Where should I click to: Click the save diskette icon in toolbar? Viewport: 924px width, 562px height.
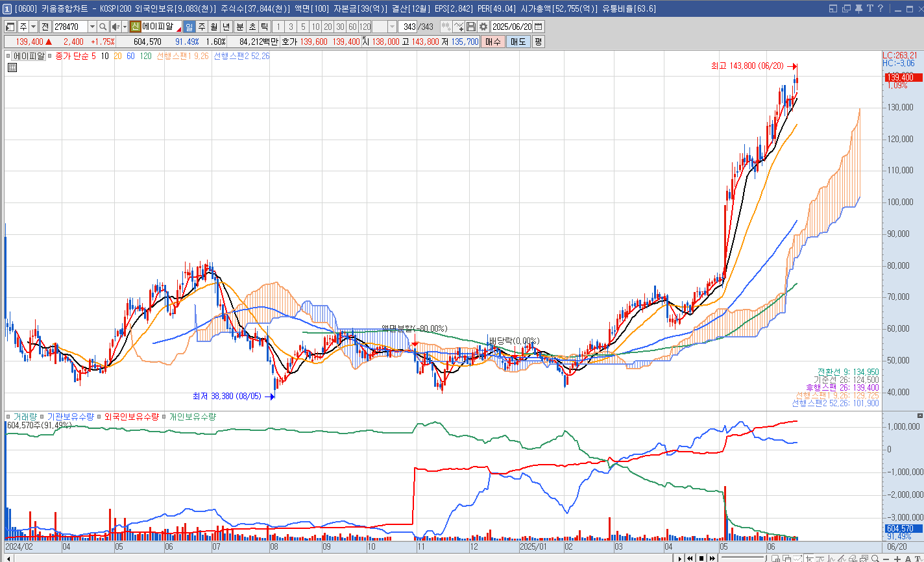pos(471,27)
